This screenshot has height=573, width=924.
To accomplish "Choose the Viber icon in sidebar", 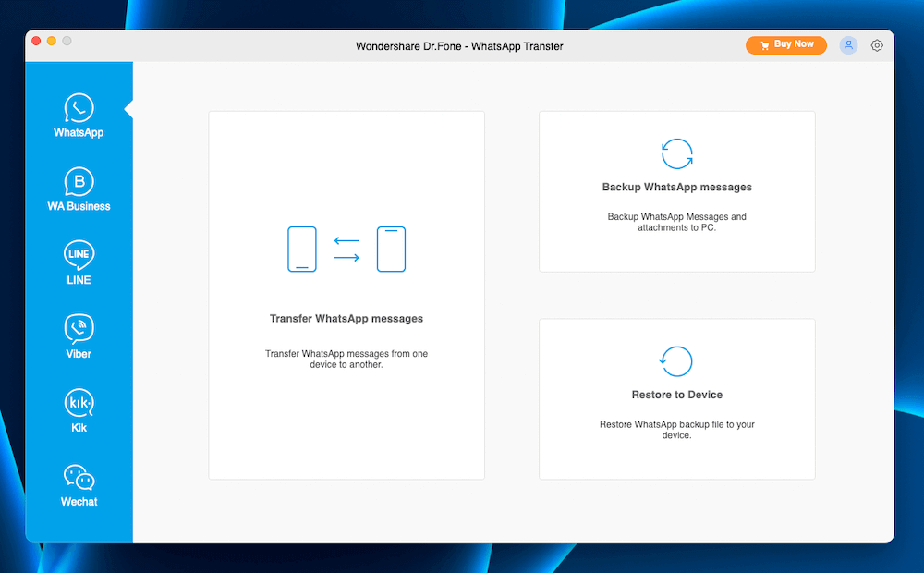I will tap(79, 329).
